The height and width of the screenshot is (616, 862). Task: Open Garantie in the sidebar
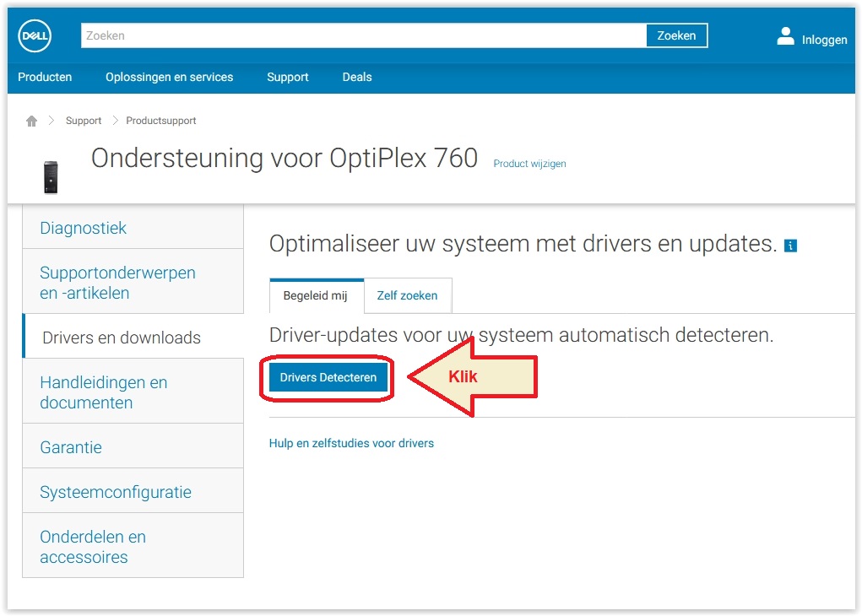tap(133, 446)
